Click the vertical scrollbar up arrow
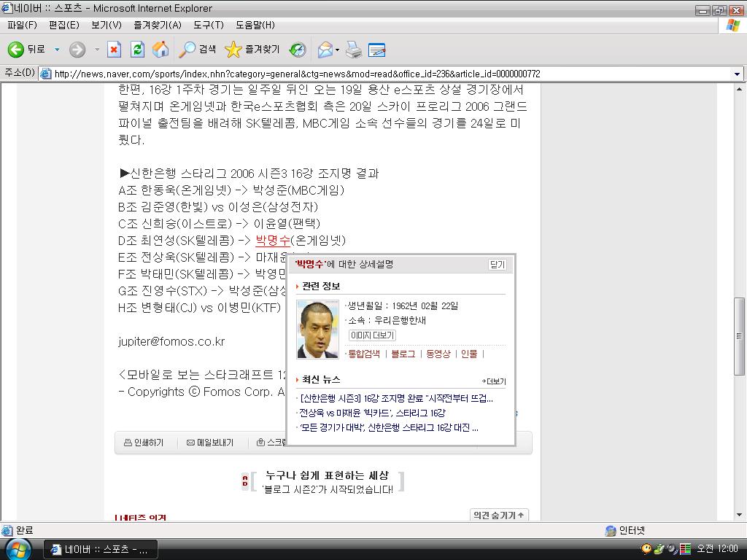The height and width of the screenshot is (560, 747). [x=739, y=89]
